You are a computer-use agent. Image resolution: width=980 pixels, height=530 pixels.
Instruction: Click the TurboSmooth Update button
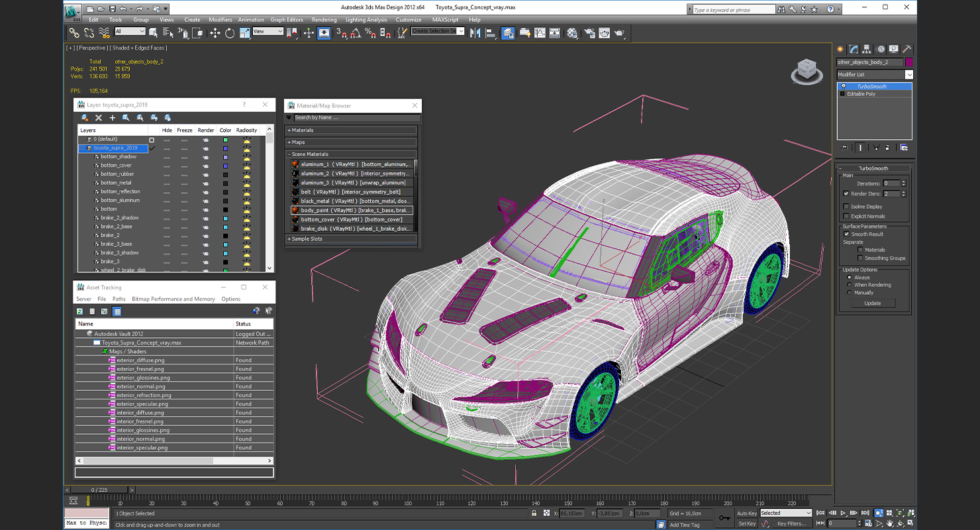point(872,303)
